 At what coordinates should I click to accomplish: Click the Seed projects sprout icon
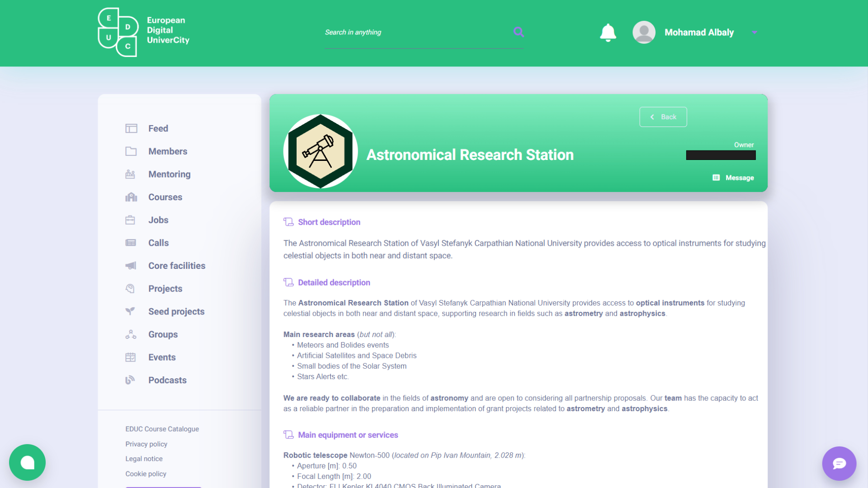(130, 311)
